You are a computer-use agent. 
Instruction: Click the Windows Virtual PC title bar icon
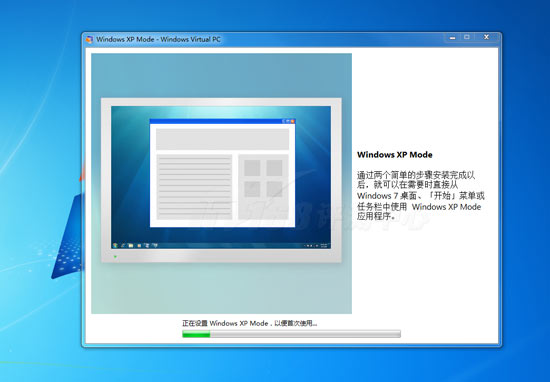(89, 39)
